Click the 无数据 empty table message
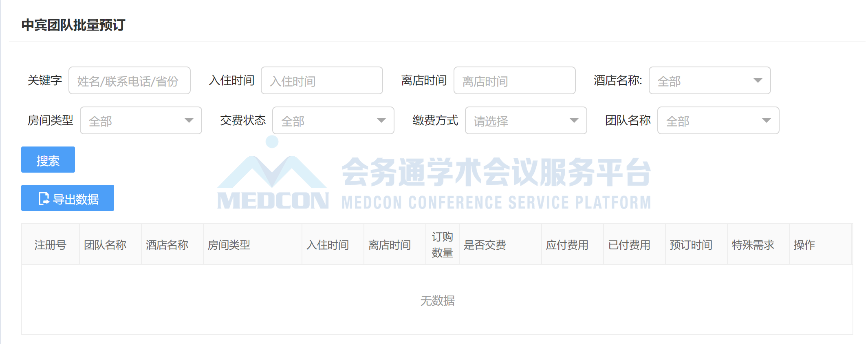Image resolution: width=868 pixels, height=344 pixels. (438, 301)
